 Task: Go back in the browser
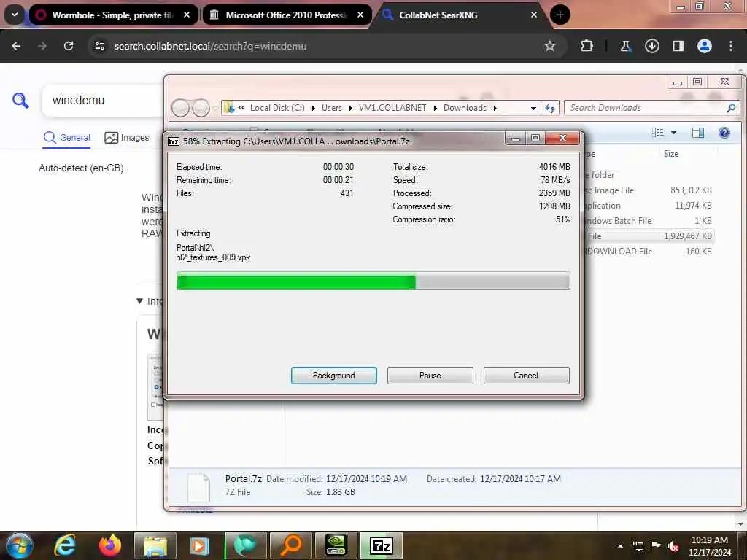pos(16,46)
